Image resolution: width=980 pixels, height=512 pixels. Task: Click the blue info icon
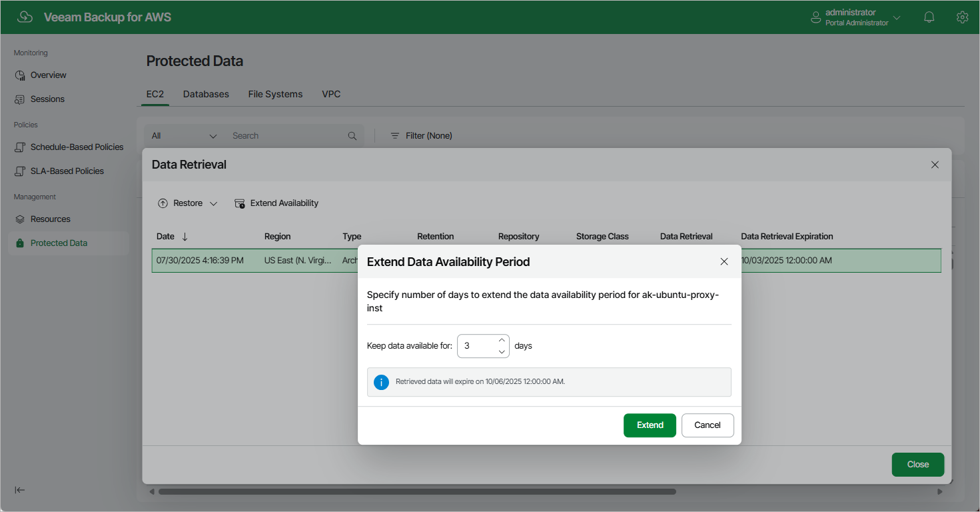(381, 383)
